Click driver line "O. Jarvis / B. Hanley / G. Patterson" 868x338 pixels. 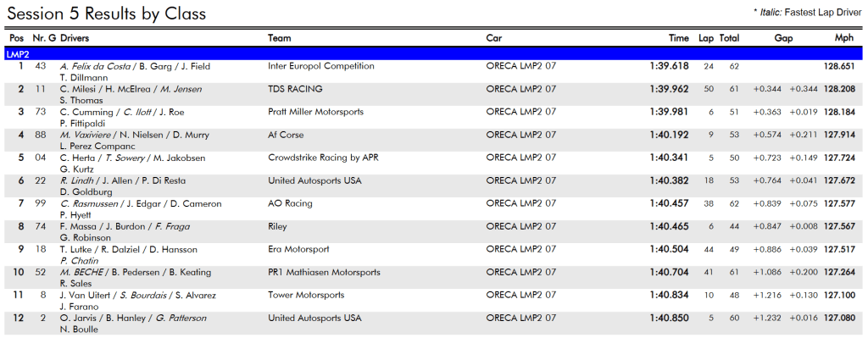coord(133,319)
